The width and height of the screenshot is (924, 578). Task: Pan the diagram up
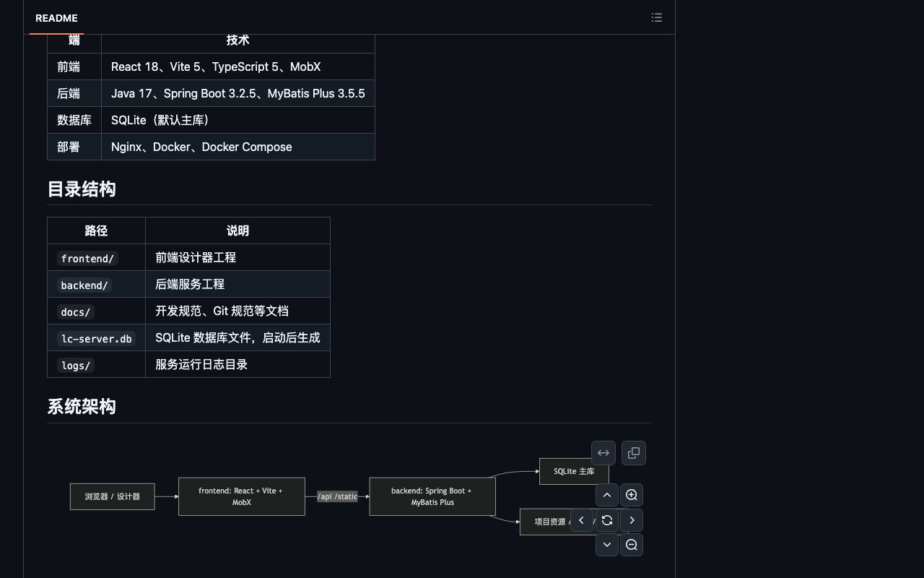[607, 495]
